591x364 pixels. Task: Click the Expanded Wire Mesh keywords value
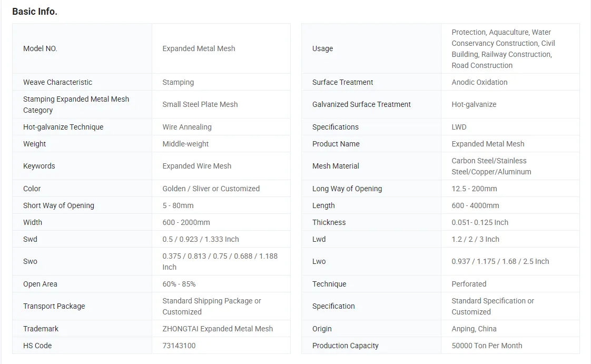(197, 166)
